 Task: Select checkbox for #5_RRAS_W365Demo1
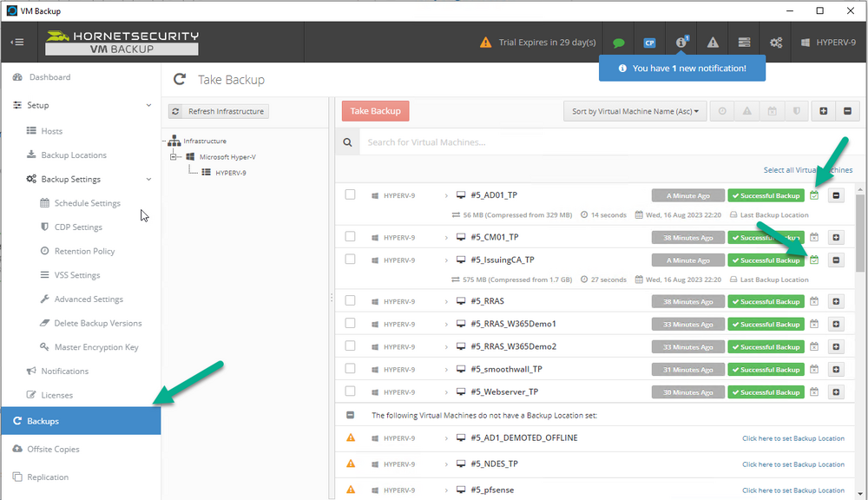click(x=350, y=324)
